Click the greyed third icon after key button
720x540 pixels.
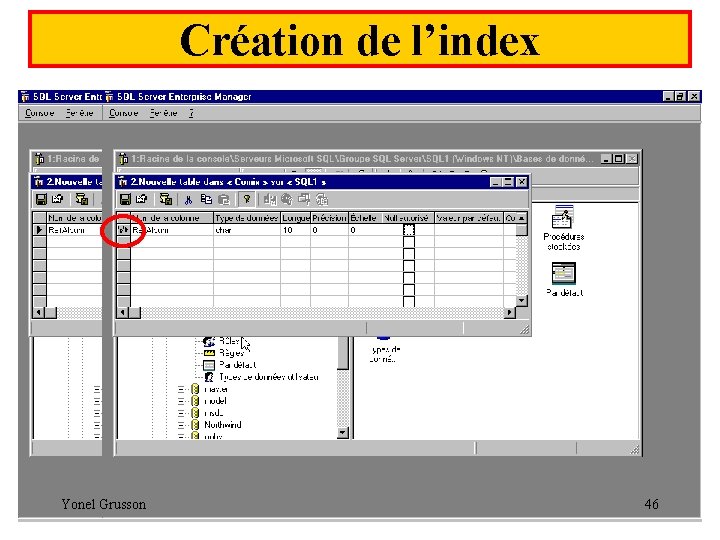[x=304, y=199]
